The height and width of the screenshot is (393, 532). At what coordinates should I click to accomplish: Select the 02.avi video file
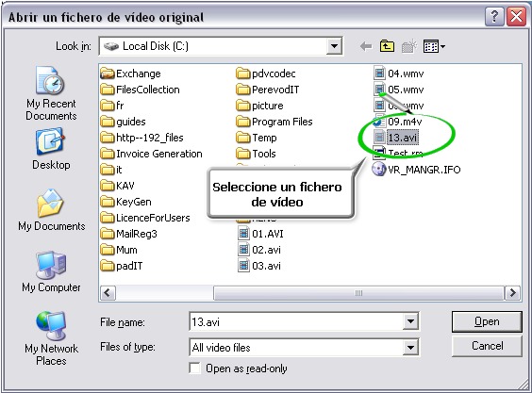(x=259, y=250)
